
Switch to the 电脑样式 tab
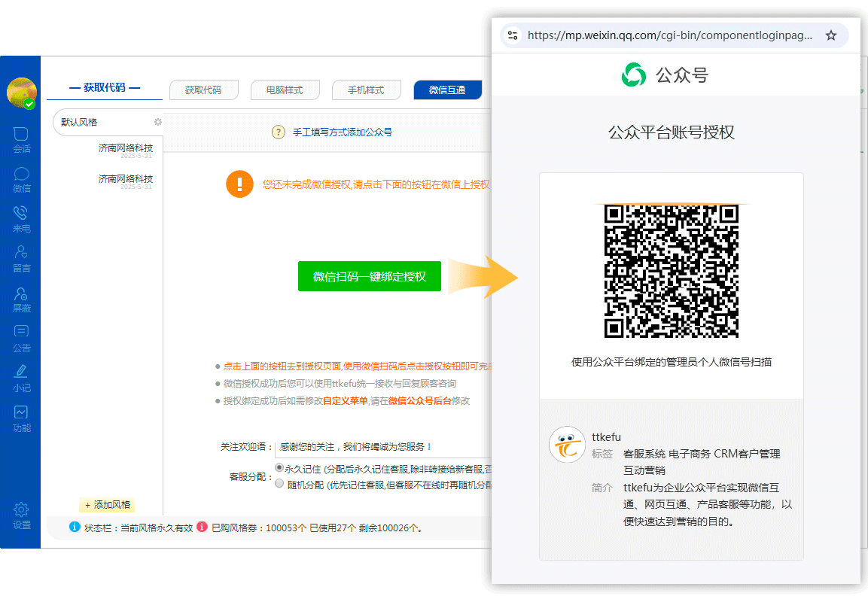pos(285,90)
